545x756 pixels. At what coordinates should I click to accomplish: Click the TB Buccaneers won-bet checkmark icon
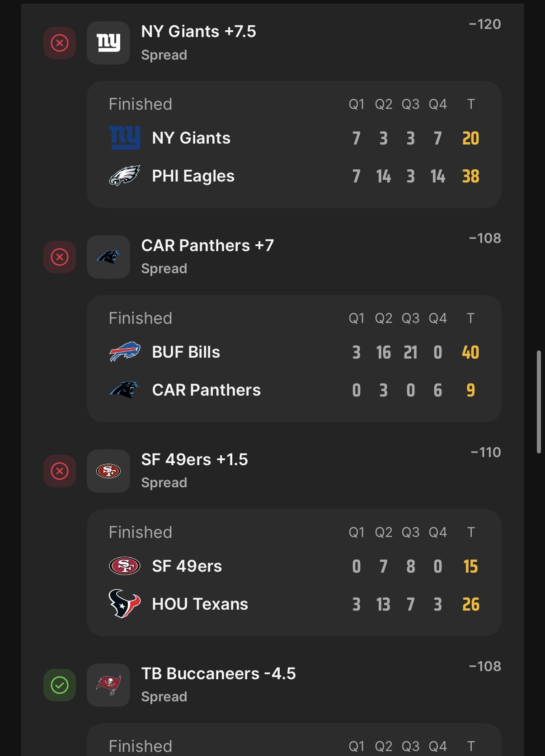pyautogui.click(x=60, y=685)
